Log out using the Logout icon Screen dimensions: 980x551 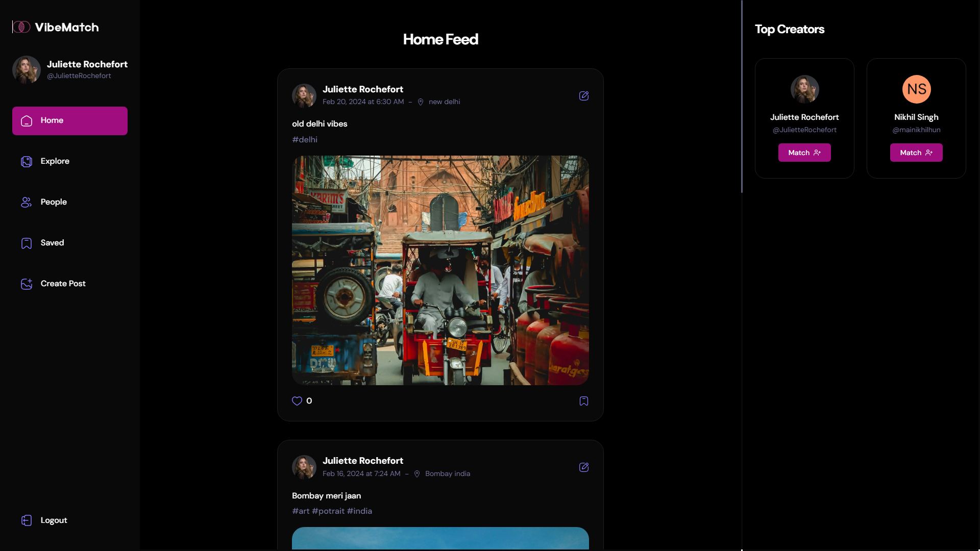point(27,520)
